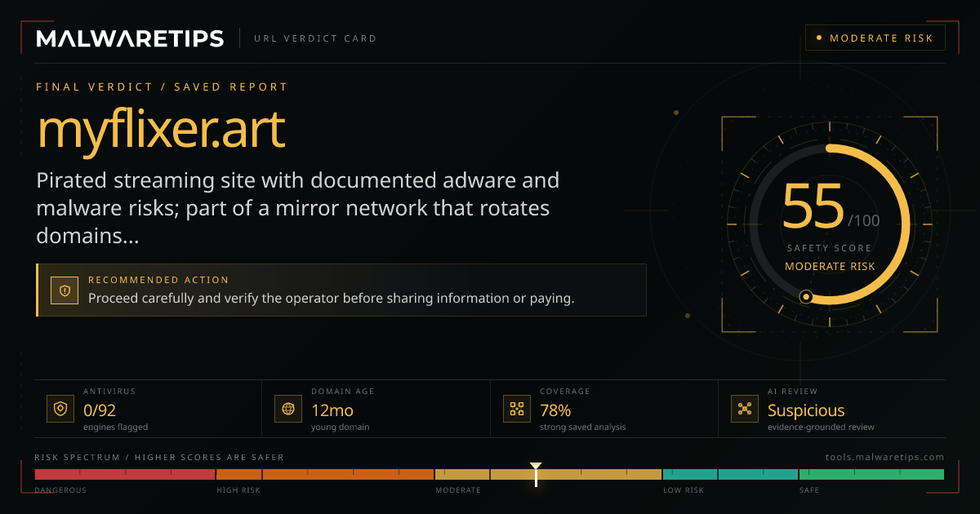Click the green Safe segment of spectrum
980x514 pixels.
pyautogui.click(x=871, y=474)
